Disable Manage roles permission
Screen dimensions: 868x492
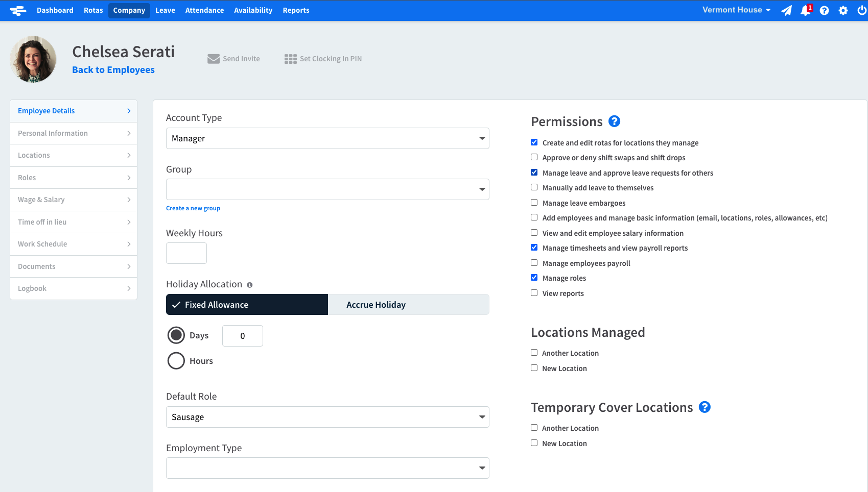[x=534, y=278]
